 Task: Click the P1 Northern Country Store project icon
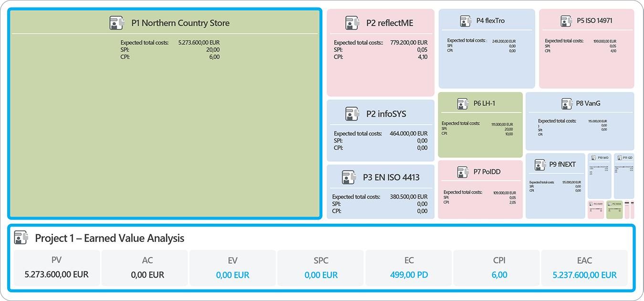(x=117, y=23)
